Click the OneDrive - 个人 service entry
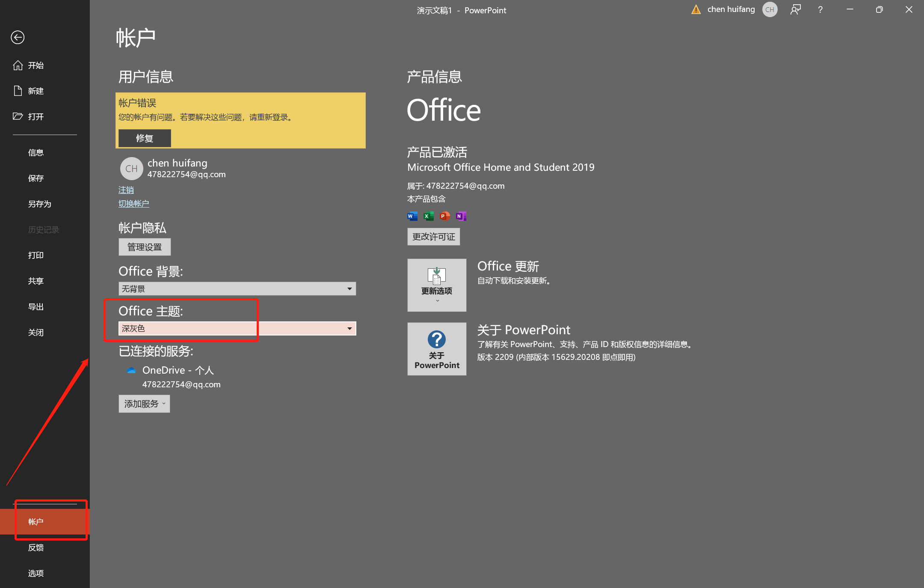This screenshot has height=588, width=924. tap(178, 370)
